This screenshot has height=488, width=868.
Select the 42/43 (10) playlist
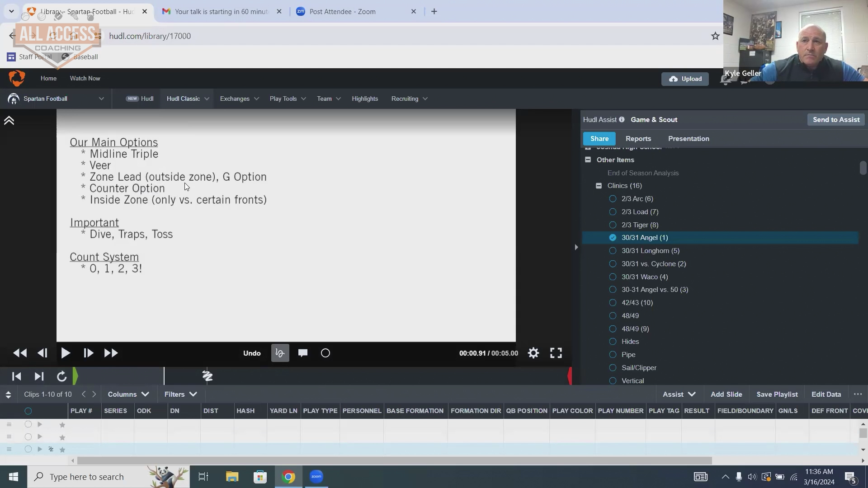pyautogui.click(x=613, y=303)
